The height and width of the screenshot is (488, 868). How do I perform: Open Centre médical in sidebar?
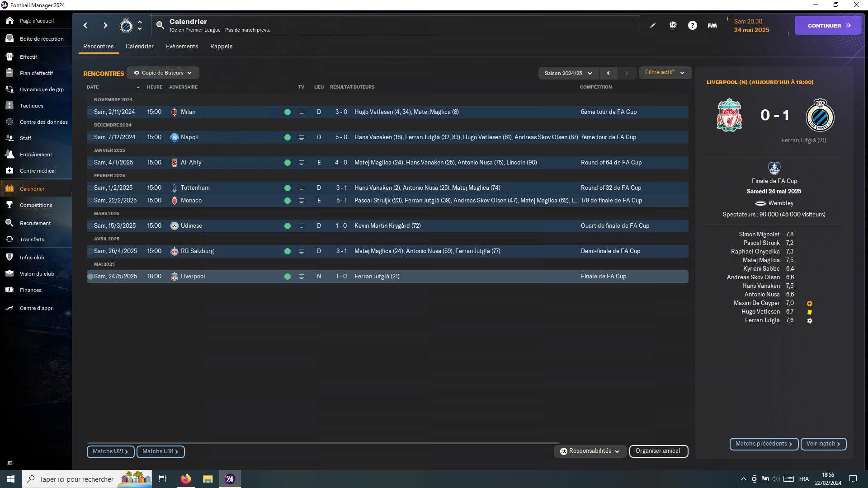[38, 171]
